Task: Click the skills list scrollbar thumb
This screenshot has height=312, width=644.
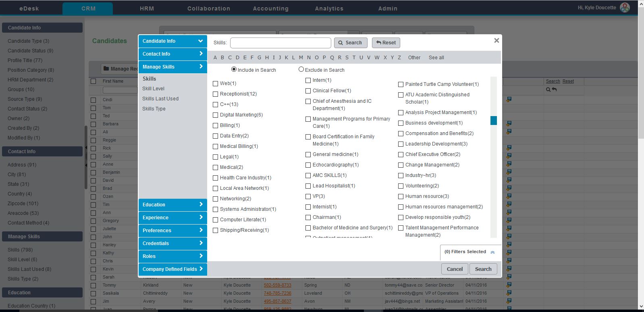Action: (493, 121)
